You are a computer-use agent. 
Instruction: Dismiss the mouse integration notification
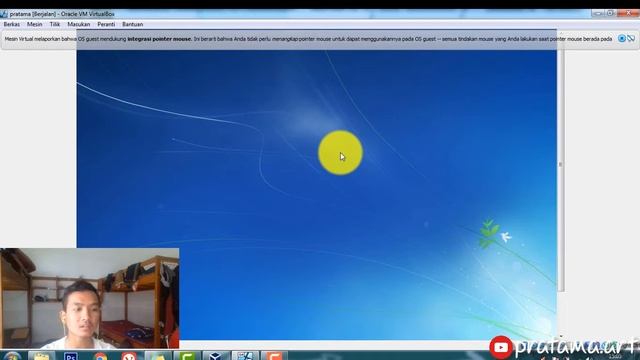[x=622, y=38]
